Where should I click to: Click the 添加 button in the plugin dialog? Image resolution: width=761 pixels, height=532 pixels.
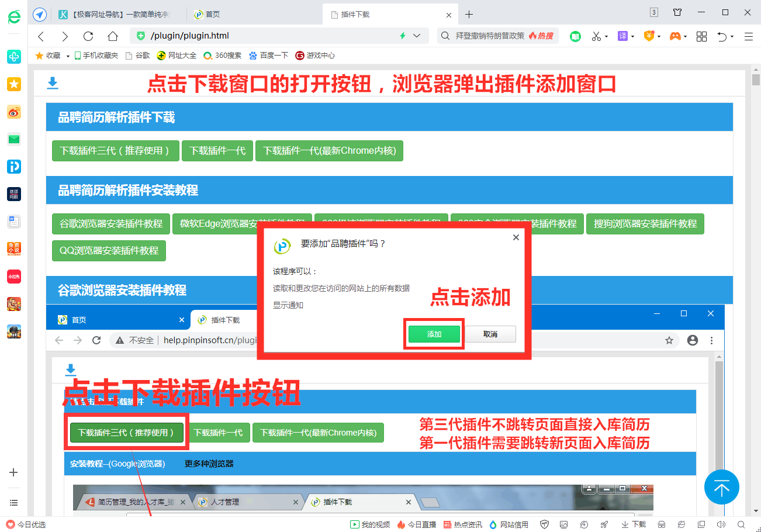(x=434, y=333)
